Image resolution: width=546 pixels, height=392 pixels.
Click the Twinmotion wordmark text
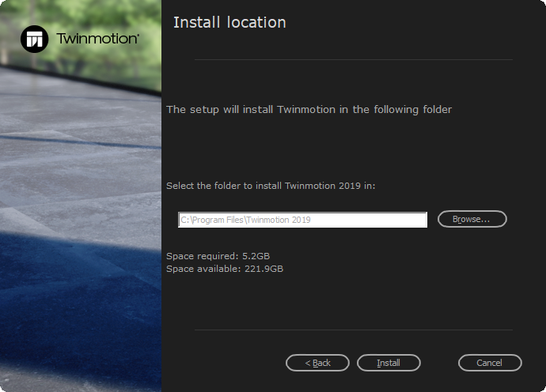click(98, 39)
